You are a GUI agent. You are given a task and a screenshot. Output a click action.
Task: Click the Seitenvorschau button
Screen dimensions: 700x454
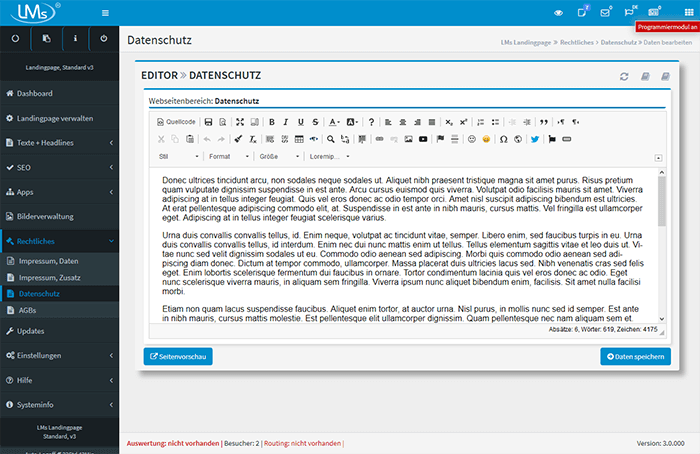[x=178, y=356]
